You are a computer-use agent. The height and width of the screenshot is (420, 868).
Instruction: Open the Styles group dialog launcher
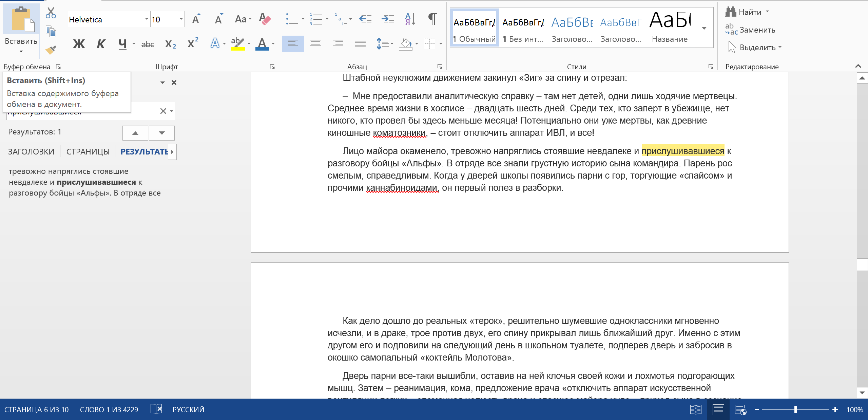tap(711, 67)
